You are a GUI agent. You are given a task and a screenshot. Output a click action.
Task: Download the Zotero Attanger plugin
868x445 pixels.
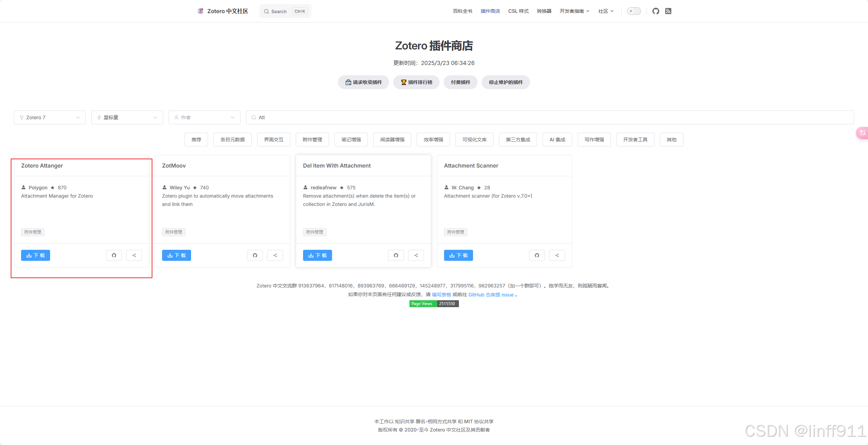pyautogui.click(x=36, y=255)
